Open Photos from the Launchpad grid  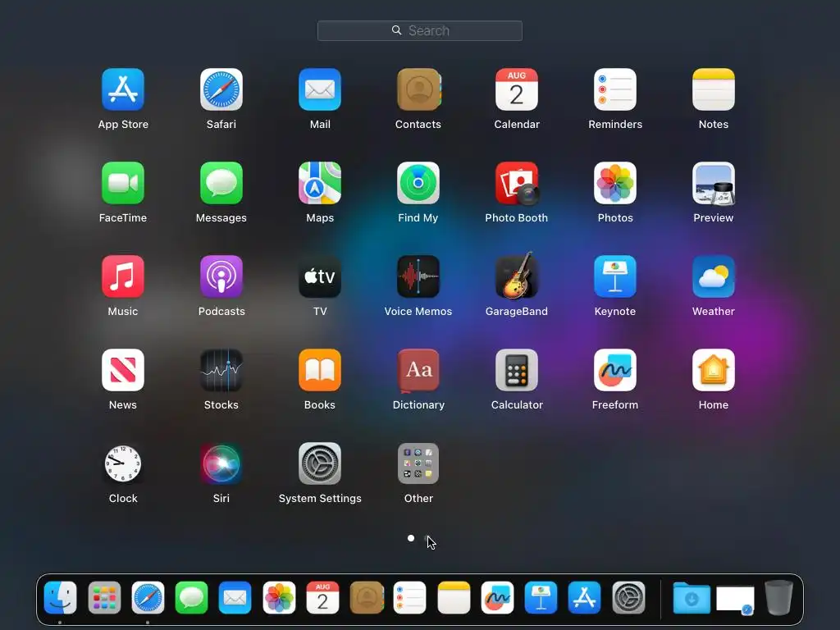pos(615,183)
